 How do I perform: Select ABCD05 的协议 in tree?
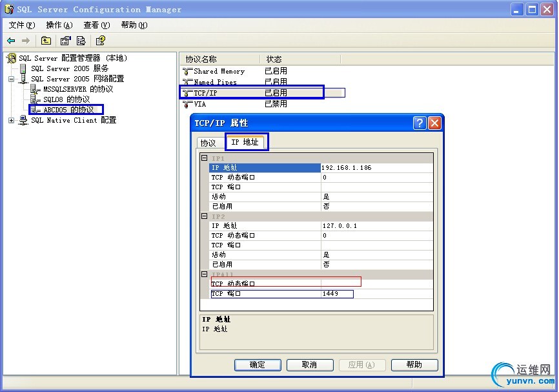(68, 110)
